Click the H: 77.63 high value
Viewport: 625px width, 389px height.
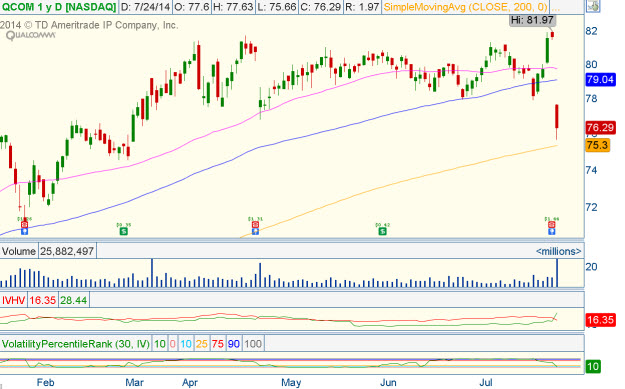click(x=233, y=7)
